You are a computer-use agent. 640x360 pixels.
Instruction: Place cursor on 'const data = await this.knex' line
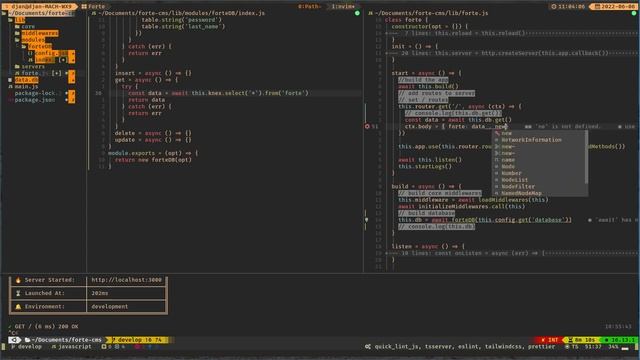tap(218, 93)
